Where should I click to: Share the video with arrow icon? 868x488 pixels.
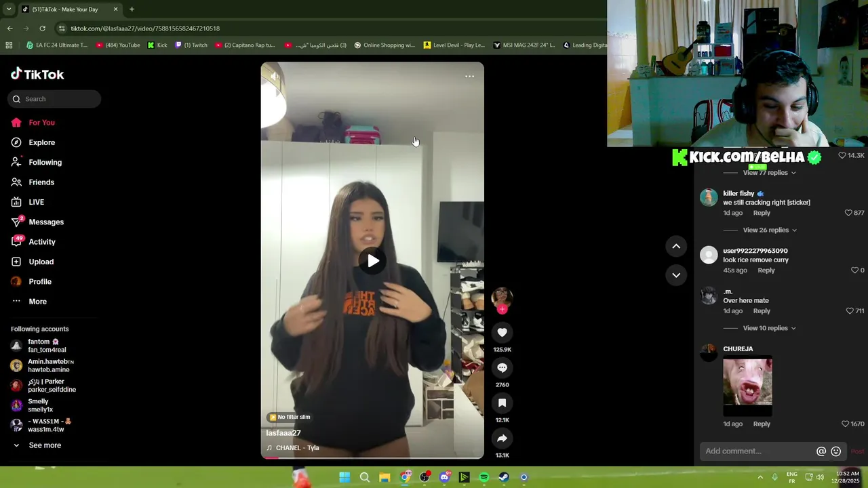502,438
